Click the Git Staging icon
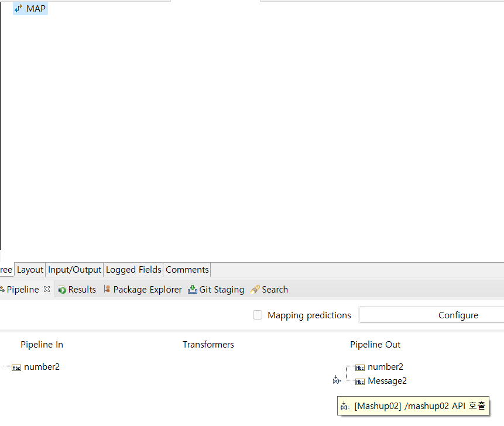The height and width of the screenshot is (426, 504). [193, 290]
